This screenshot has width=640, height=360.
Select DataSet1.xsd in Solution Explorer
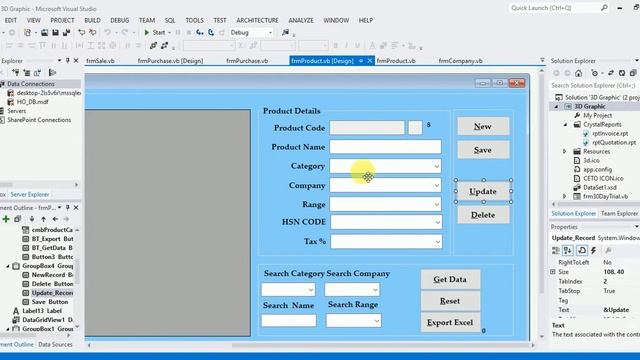600,187
